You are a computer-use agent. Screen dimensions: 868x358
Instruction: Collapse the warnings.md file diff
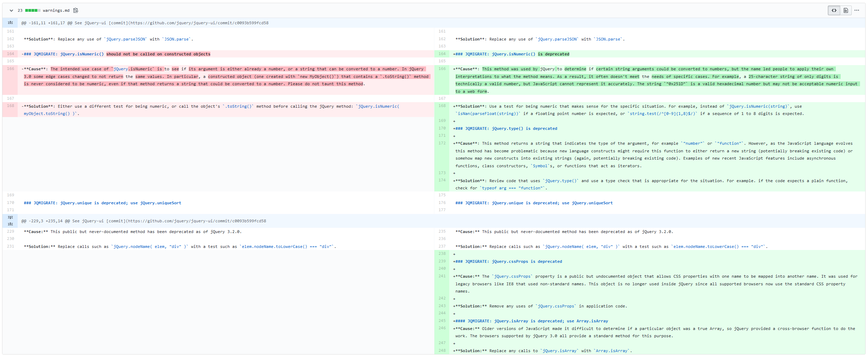11,10
